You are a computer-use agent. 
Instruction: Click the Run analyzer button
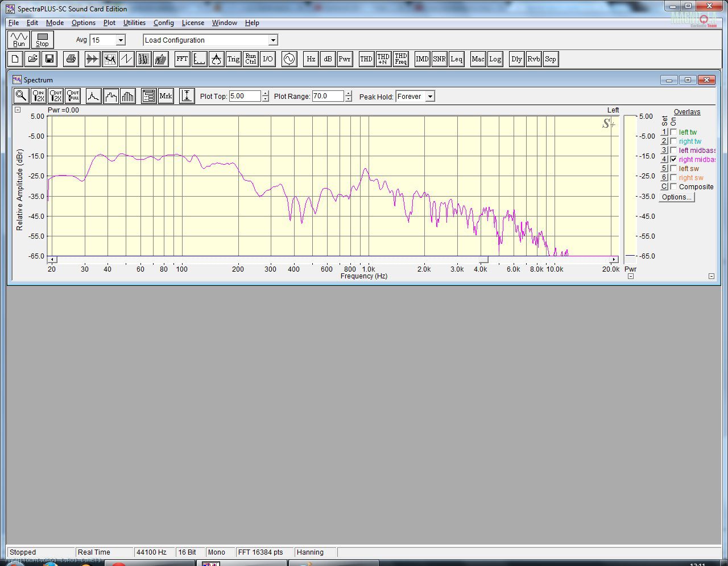point(19,40)
